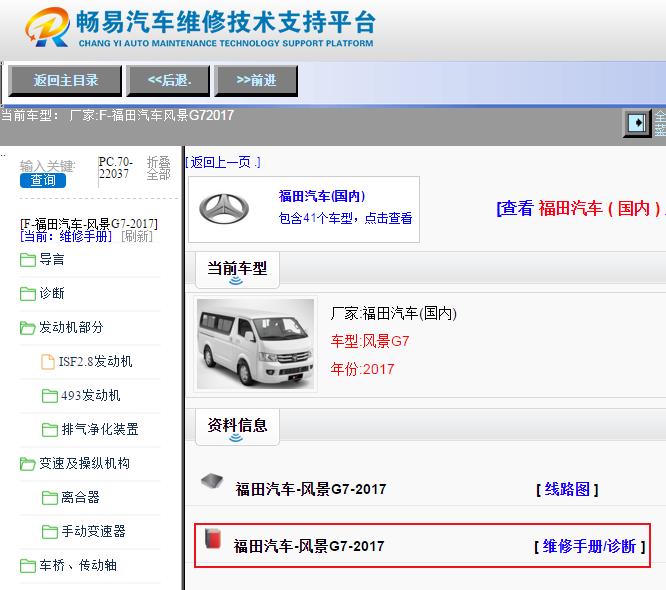The height and width of the screenshot is (590, 666).
Task: Click the 车型:风景G7 text
Action: [370, 341]
